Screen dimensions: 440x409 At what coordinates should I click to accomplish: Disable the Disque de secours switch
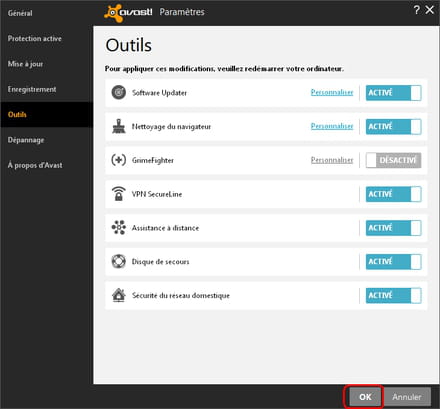click(x=394, y=262)
